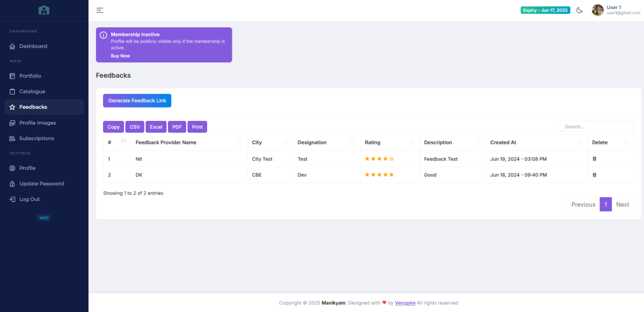Screen dimensions: 644x312
Task: Go to Portfolio in the sidebar
Action: click(30, 76)
